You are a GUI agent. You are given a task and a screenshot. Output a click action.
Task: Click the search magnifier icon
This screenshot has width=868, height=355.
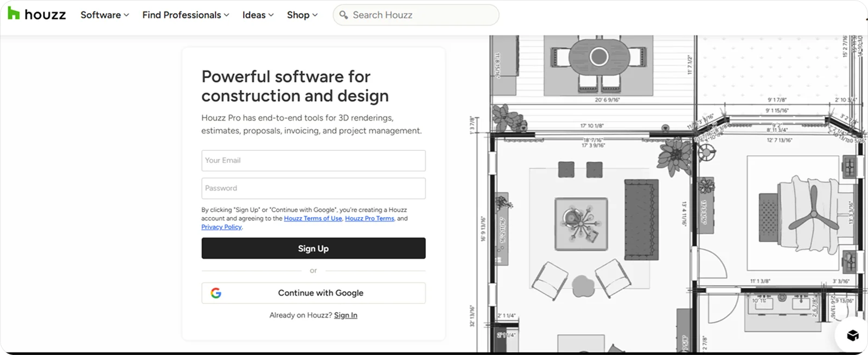pos(343,15)
